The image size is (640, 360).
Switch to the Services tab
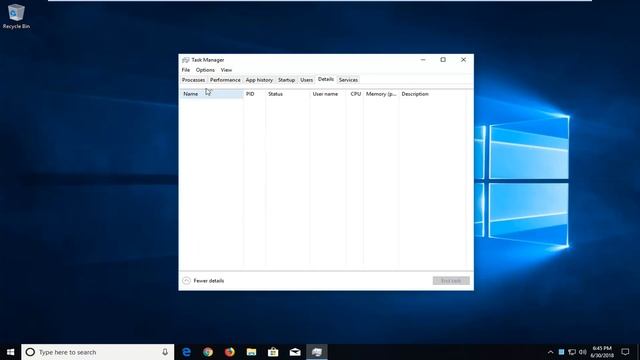click(348, 80)
